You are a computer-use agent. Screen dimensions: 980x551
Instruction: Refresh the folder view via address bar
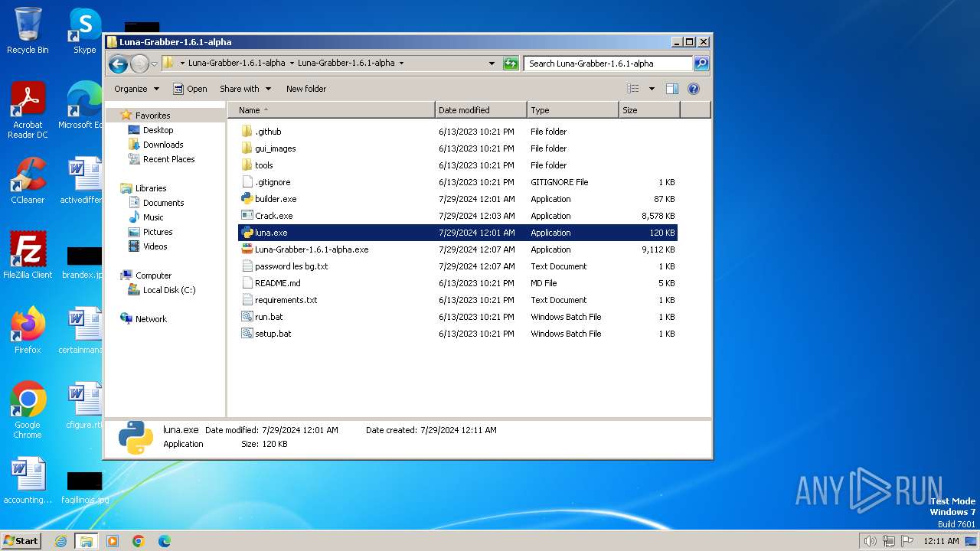[x=511, y=64]
